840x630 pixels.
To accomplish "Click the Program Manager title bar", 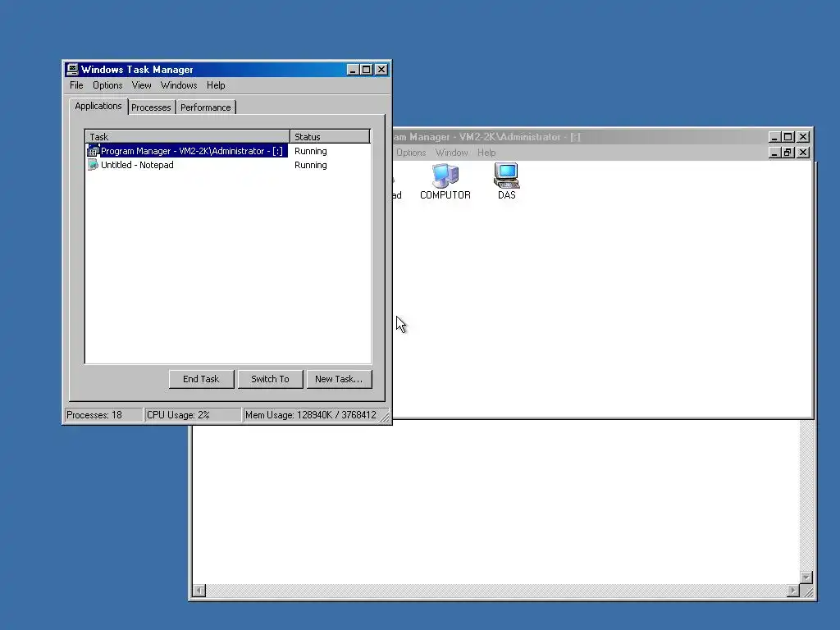I will coord(578,137).
